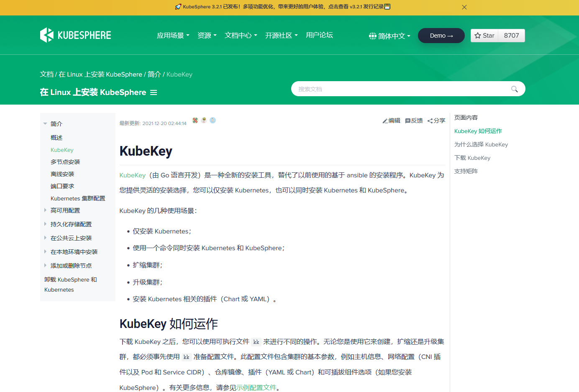
Task: Click the first contributor avatar
Action: [x=195, y=120]
